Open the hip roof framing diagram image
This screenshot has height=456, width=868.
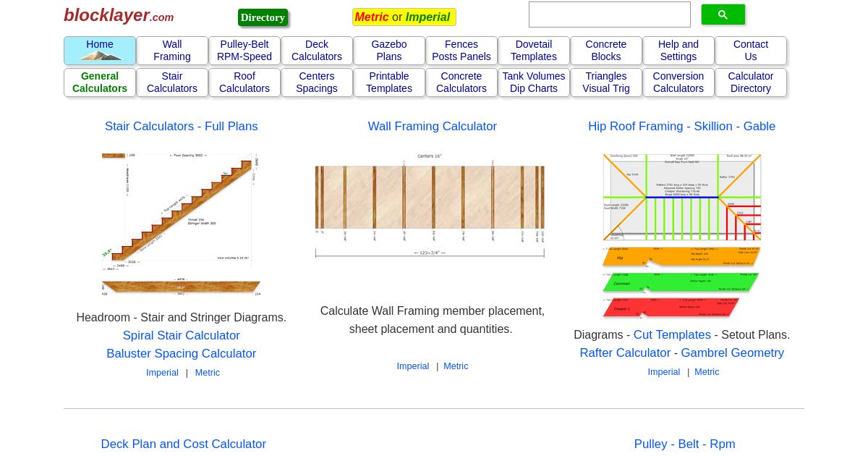pos(681,235)
